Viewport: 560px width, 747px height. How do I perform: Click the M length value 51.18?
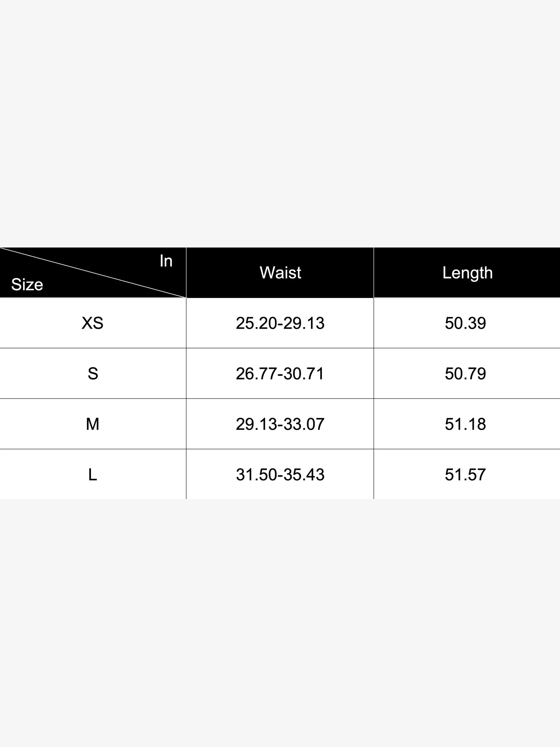click(465, 424)
